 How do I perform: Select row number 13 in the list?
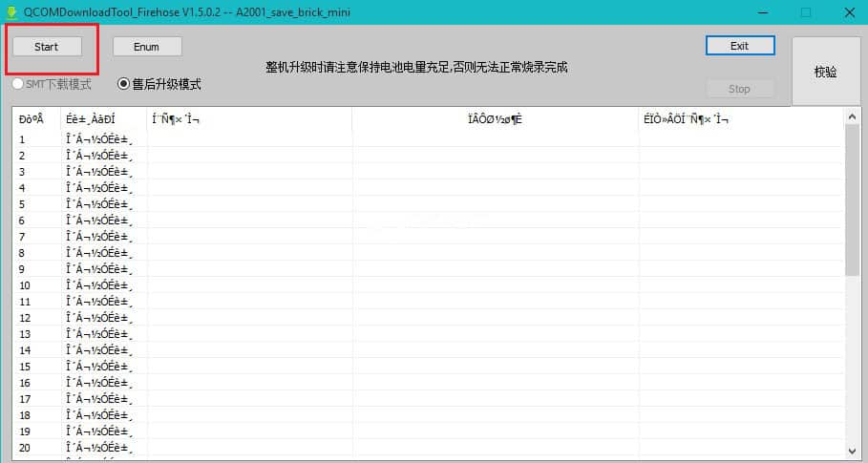(426, 334)
